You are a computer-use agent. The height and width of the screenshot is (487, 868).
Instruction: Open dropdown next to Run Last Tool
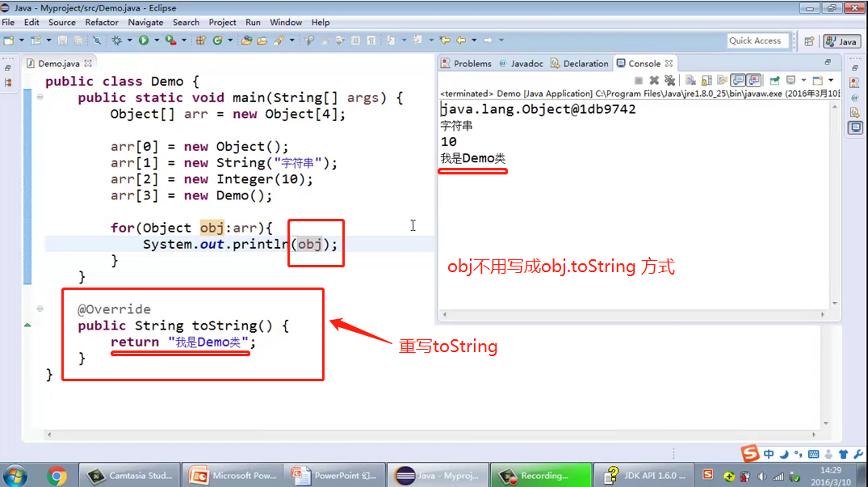click(184, 40)
